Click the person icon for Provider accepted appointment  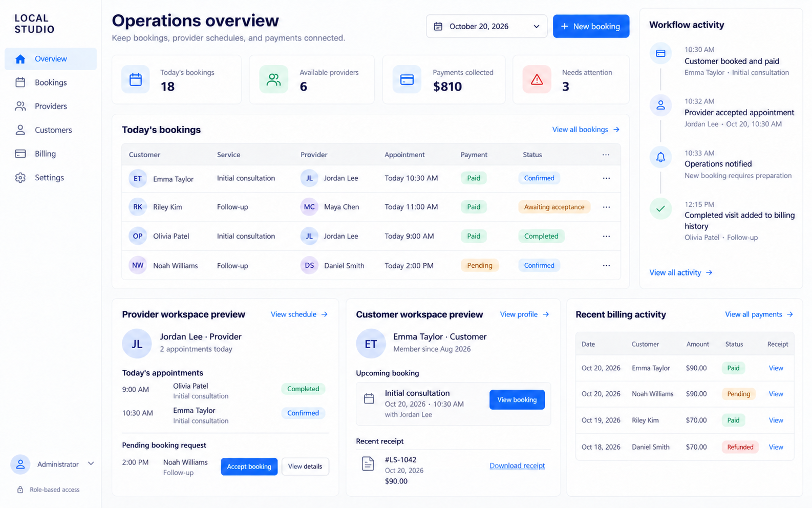pos(660,105)
